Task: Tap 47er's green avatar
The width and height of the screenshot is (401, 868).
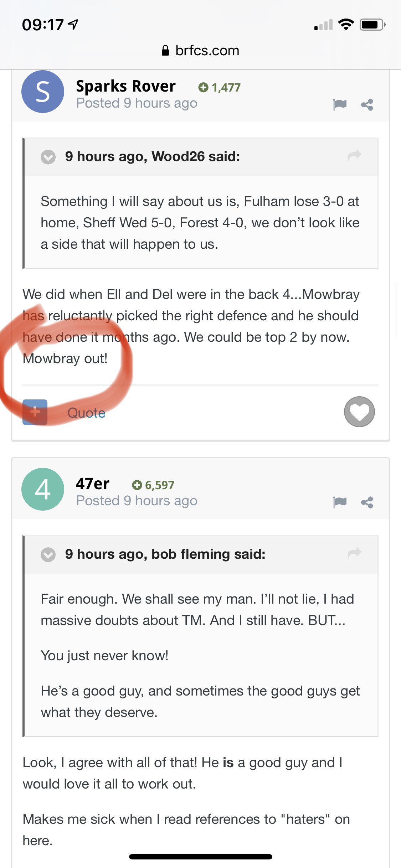Action: pyautogui.click(x=43, y=489)
